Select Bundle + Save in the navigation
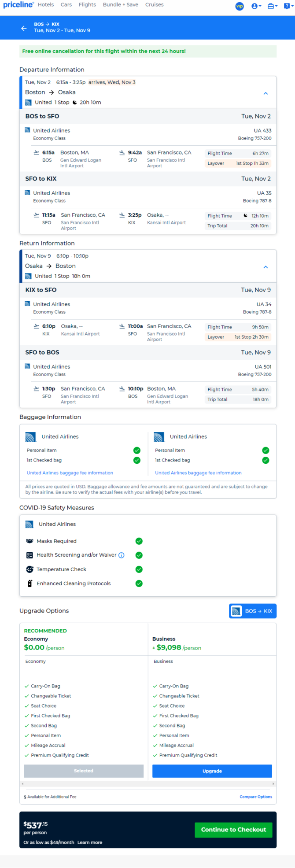The width and height of the screenshot is (295, 868). click(120, 5)
